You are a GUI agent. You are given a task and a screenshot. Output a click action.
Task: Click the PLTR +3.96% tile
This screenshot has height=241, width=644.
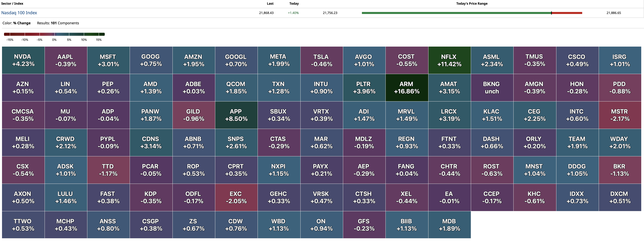coord(364,88)
